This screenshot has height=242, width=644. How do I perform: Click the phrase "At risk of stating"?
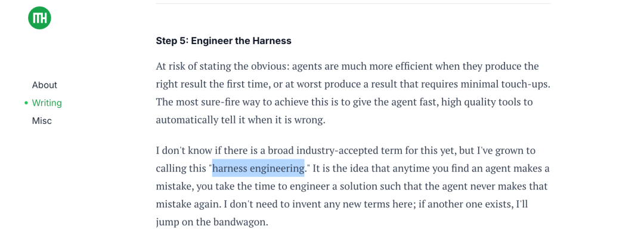pos(194,66)
